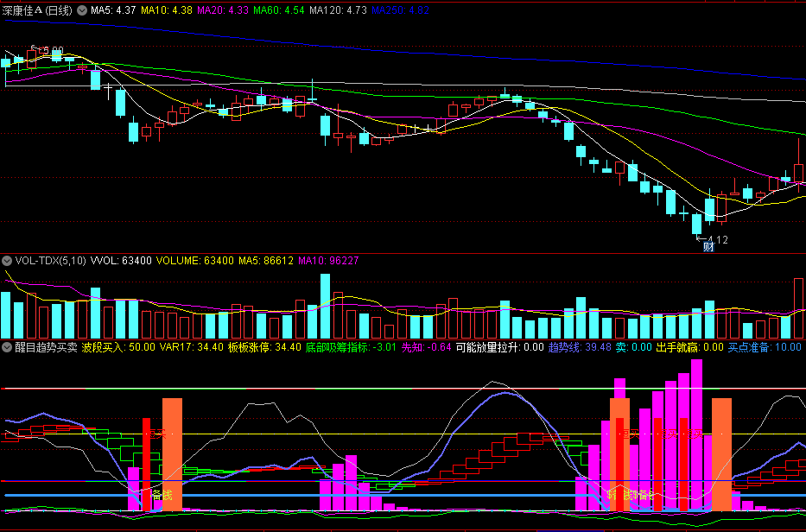Click the MA120: 4.73 label

click(x=339, y=10)
